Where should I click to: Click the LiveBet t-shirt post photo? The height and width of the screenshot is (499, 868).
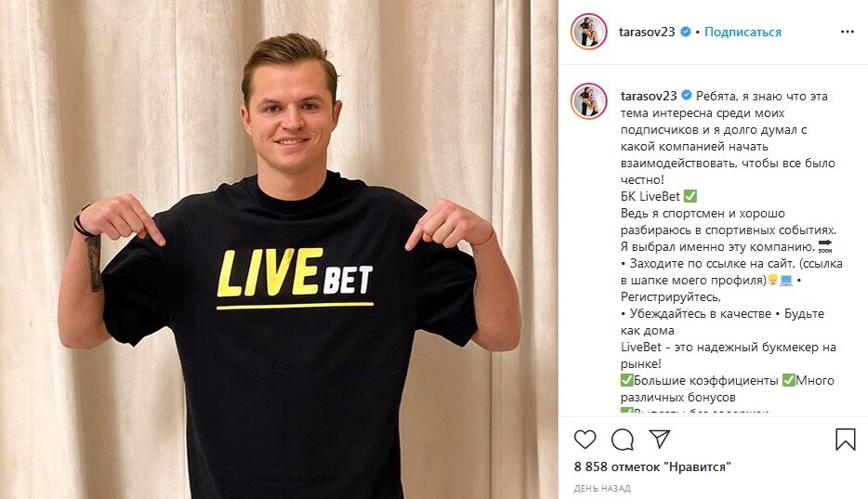[279, 249]
